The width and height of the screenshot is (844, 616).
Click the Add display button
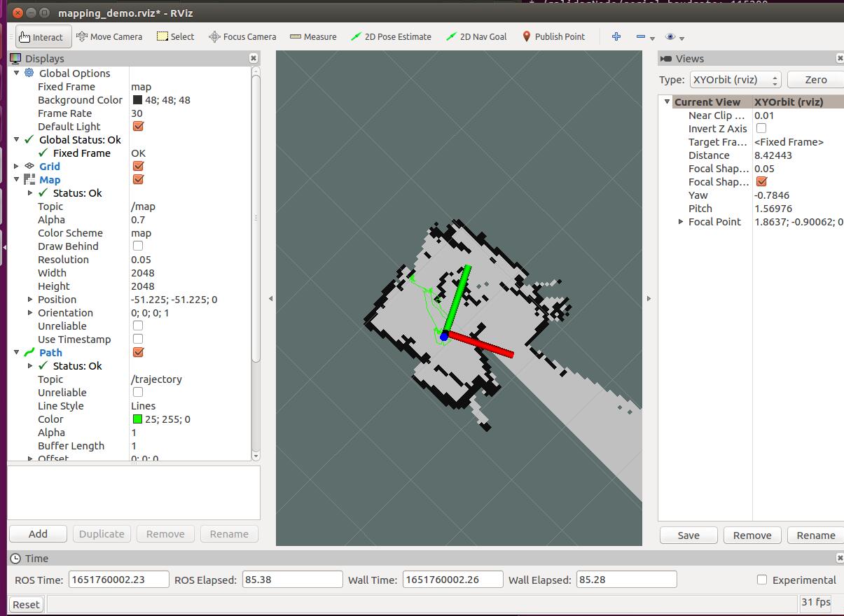click(38, 533)
